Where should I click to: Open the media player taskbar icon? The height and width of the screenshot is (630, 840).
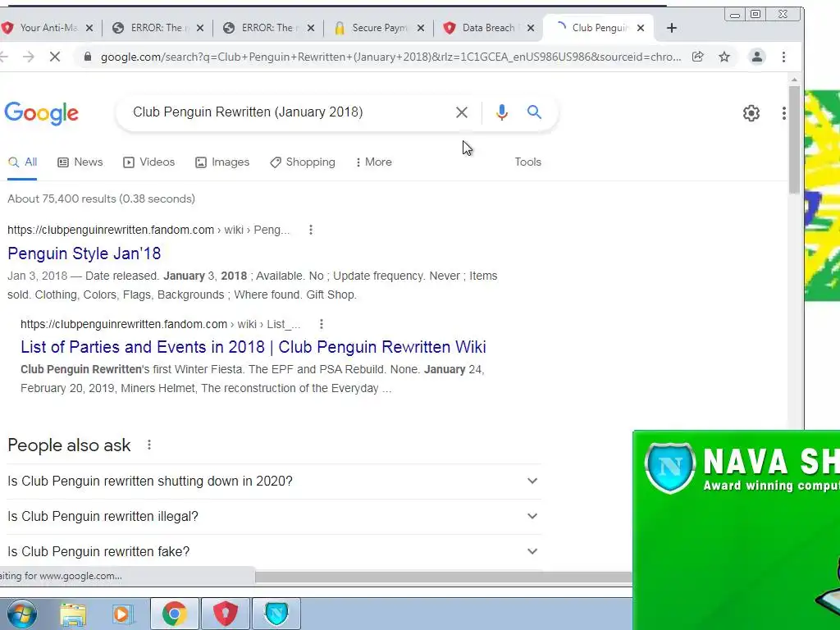[123, 614]
